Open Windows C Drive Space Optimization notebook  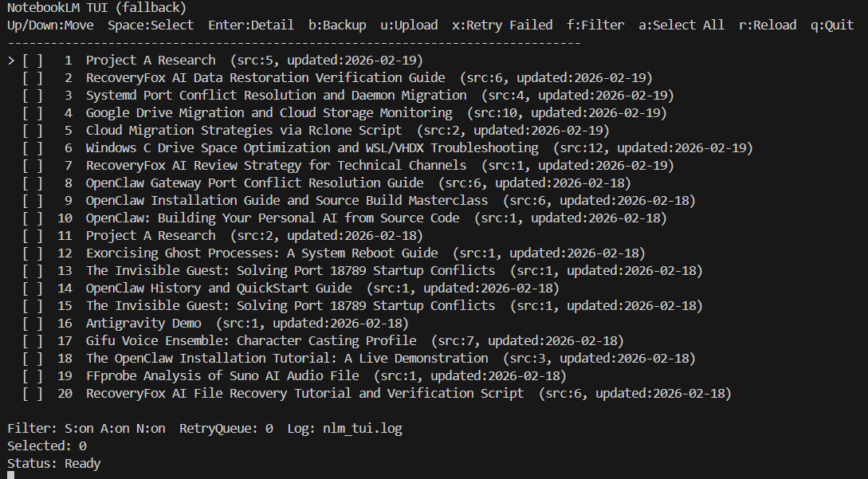click(x=312, y=148)
